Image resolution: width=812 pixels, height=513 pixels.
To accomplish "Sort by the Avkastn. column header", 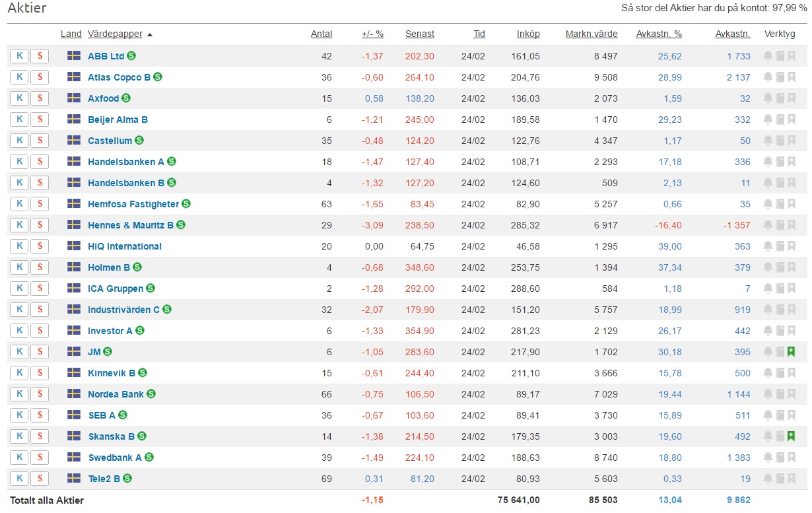I will [x=733, y=34].
